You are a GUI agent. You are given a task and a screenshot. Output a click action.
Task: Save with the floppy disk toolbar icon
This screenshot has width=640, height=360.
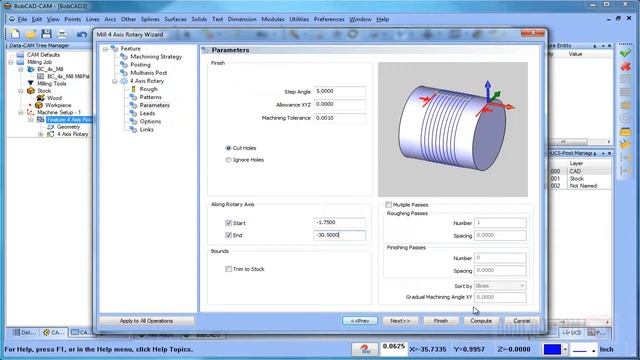[x=47, y=34]
